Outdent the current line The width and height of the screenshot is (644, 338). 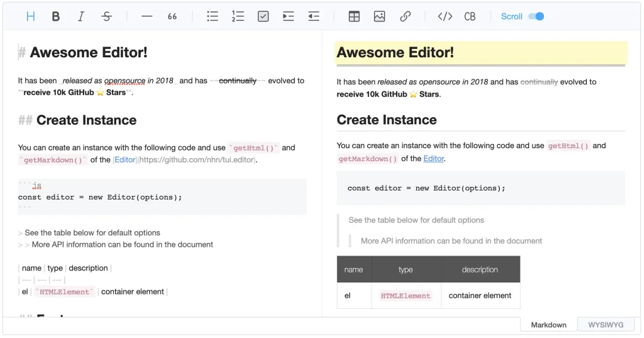(314, 17)
